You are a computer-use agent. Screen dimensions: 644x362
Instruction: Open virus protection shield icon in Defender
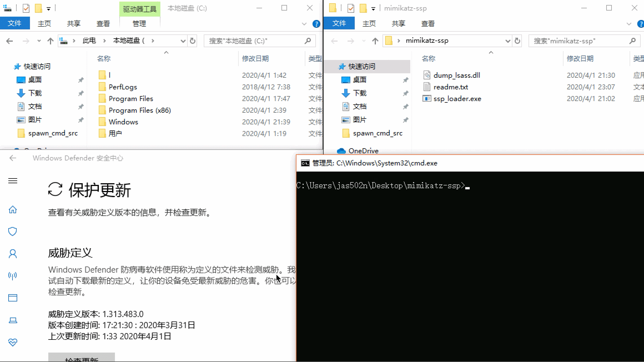coord(13,232)
